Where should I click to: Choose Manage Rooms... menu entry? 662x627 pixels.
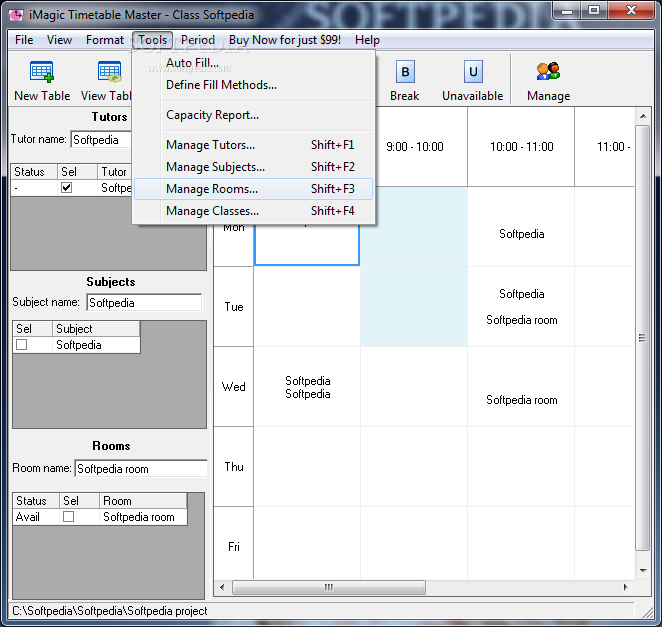coord(253,189)
